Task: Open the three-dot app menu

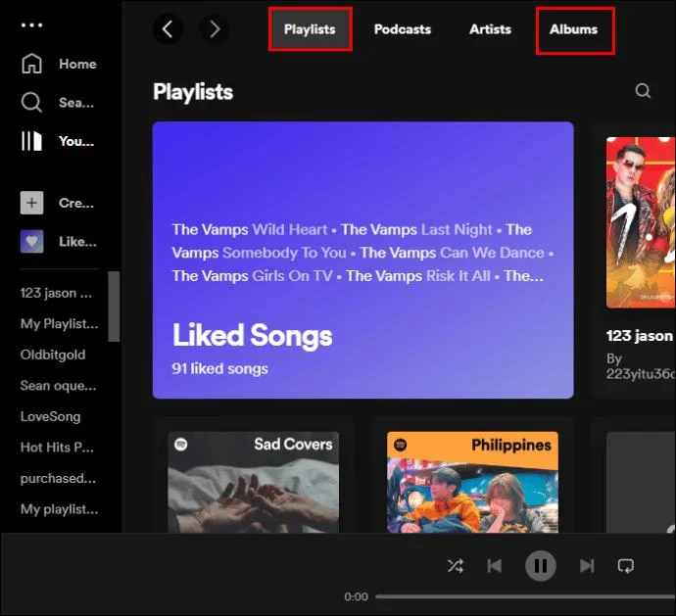Action: (x=32, y=25)
